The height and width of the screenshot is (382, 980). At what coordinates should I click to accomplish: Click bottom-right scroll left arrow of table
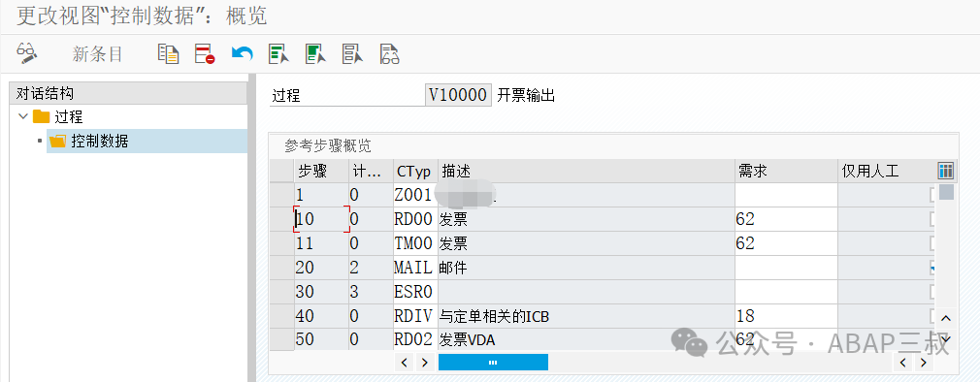point(903,362)
